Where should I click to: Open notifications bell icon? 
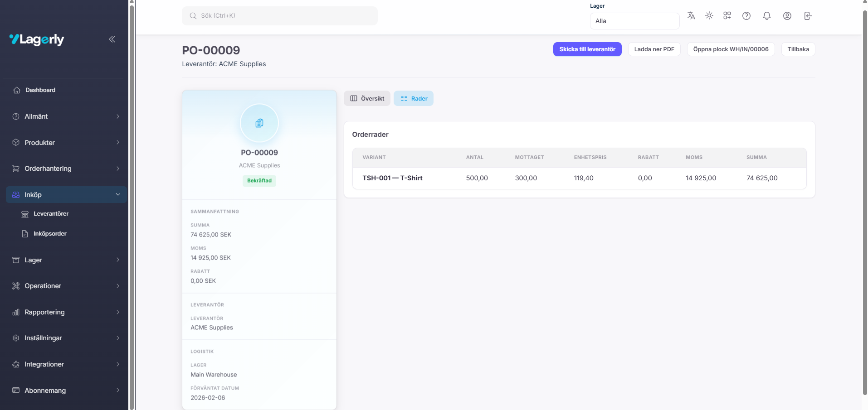click(767, 16)
